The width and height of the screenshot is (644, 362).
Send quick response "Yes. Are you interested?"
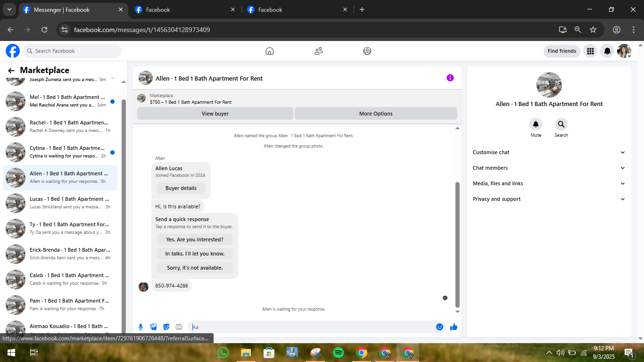[x=195, y=239]
